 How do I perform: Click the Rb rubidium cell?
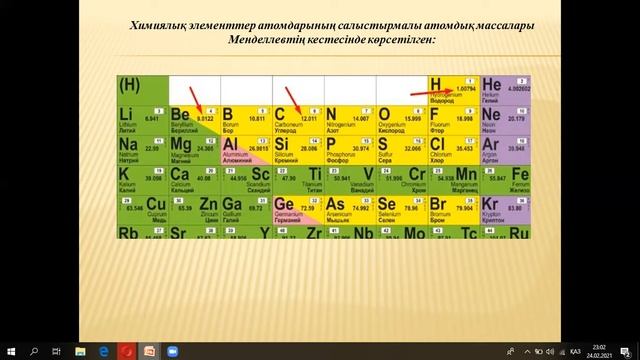[143, 232]
